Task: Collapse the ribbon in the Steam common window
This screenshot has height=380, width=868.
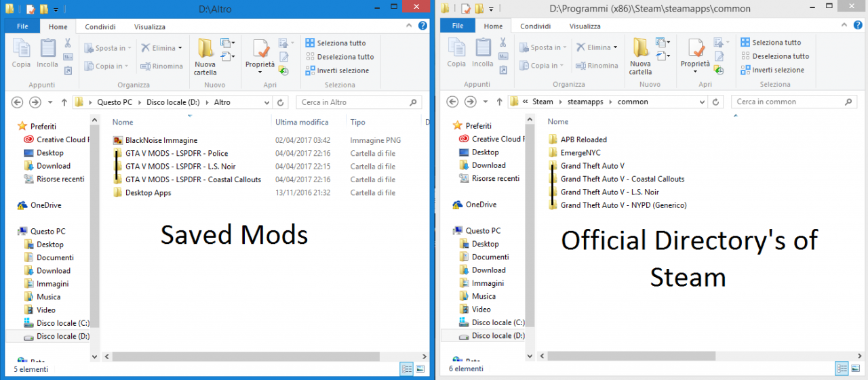Action: coord(847,26)
